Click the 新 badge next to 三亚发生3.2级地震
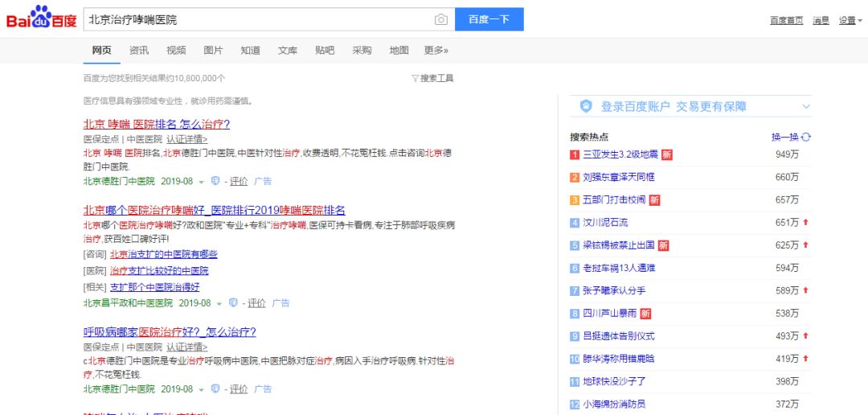The image size is (868, 415). (667, 154)
